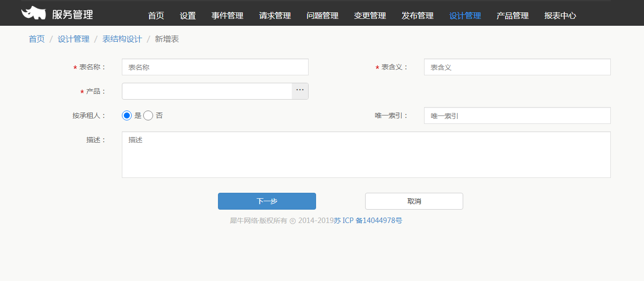Image resolution: width=644 pixels, height=281 pixels.
Task: Click the 按承租人 label
Action: tap(89, 115)
